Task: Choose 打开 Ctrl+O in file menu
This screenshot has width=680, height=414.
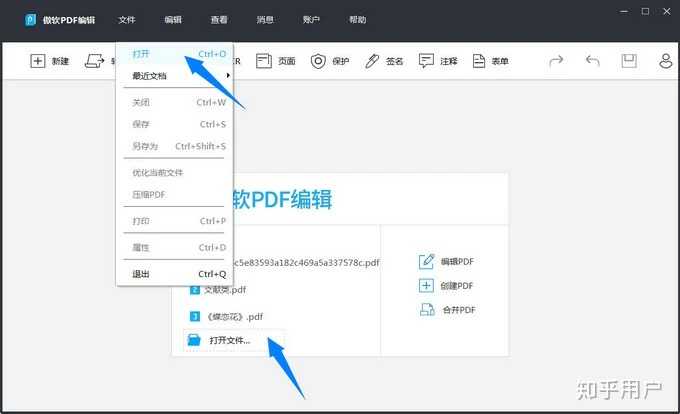Action: [x=175, y=54]
